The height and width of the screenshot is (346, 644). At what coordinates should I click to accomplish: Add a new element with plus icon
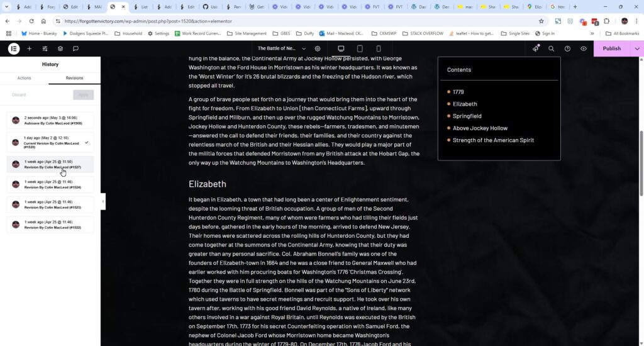(x=29, y=48)
